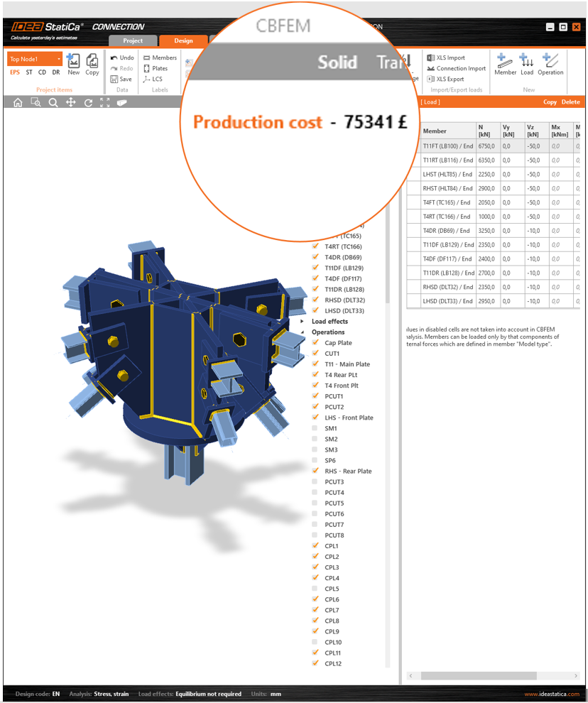Run XLS Export of loads
The height and width of the screenshot is (703, 588).
(x=445, y=79)
